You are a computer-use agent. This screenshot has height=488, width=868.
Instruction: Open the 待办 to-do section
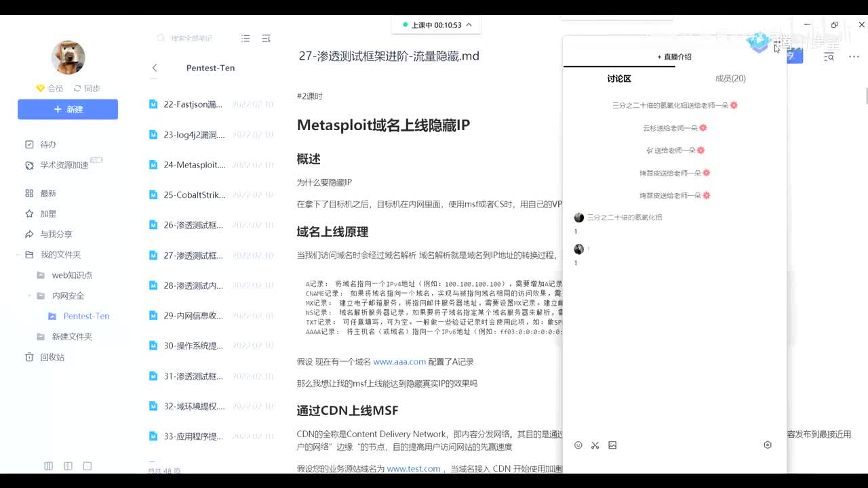(x=41, y=144)
